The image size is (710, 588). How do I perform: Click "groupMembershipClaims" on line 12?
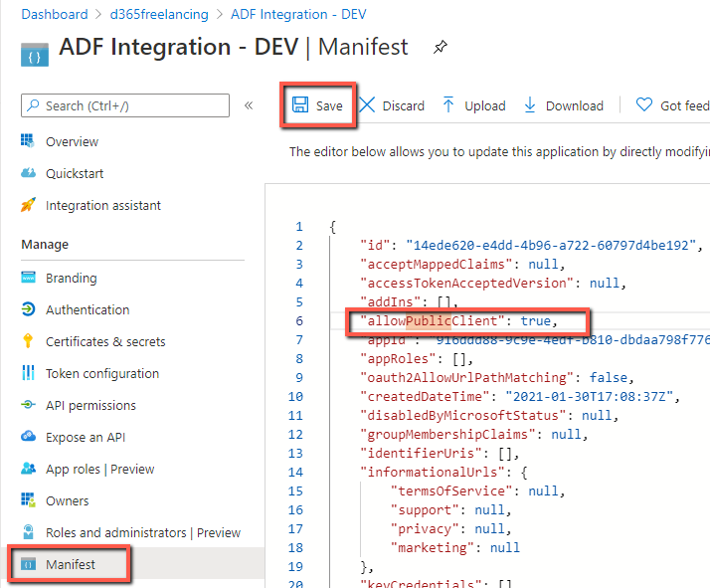(447, 434)
